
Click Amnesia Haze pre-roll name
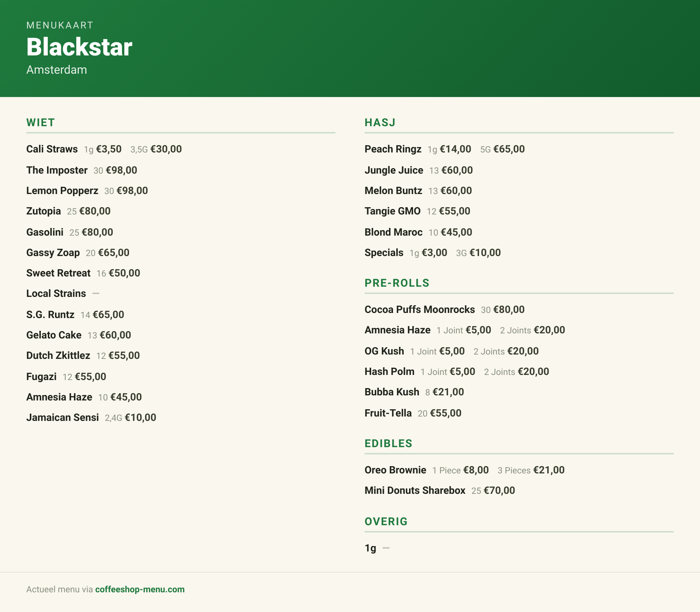pos(397,330)
